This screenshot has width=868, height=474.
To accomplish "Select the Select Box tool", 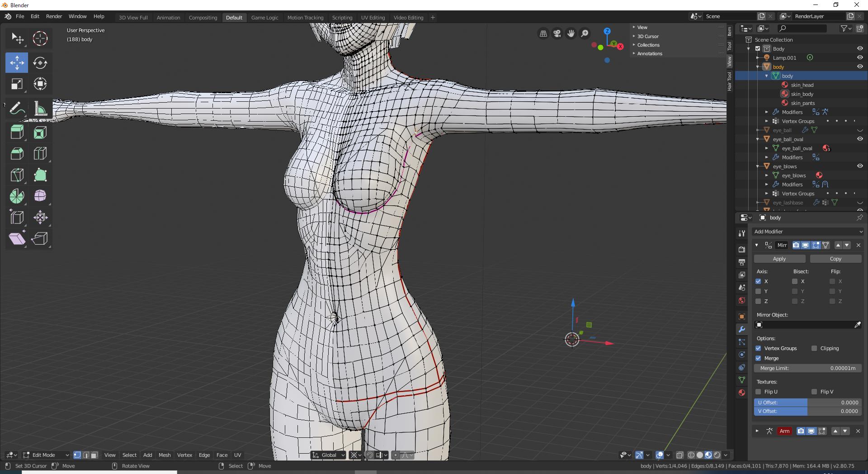I will [x=17, y=38].
